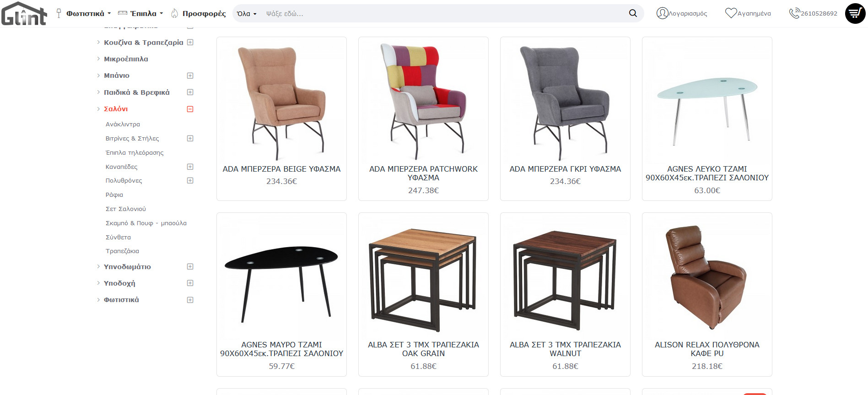Open the Προσφορές menu item
This screenshot has height=395, width=868.
point(204,14)
